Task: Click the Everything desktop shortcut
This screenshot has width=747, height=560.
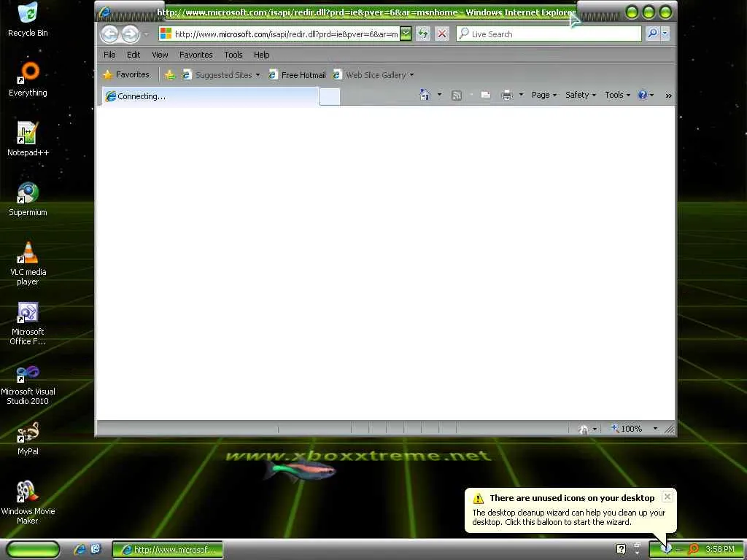Action: pyautogui.click(x=28, y=79)
